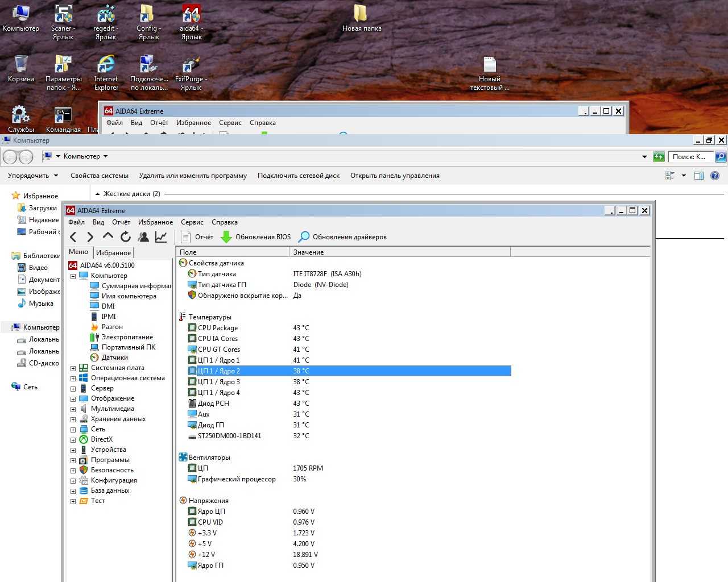Open the Упорядочить dropdown in Explorer
728x582 pixels.
33,176
